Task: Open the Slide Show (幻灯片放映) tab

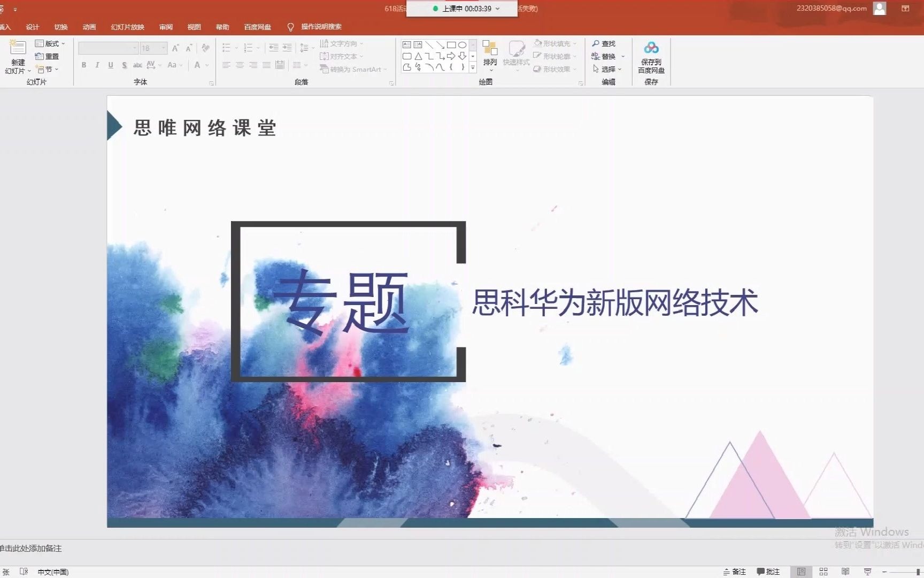Action: pos(128,27)
